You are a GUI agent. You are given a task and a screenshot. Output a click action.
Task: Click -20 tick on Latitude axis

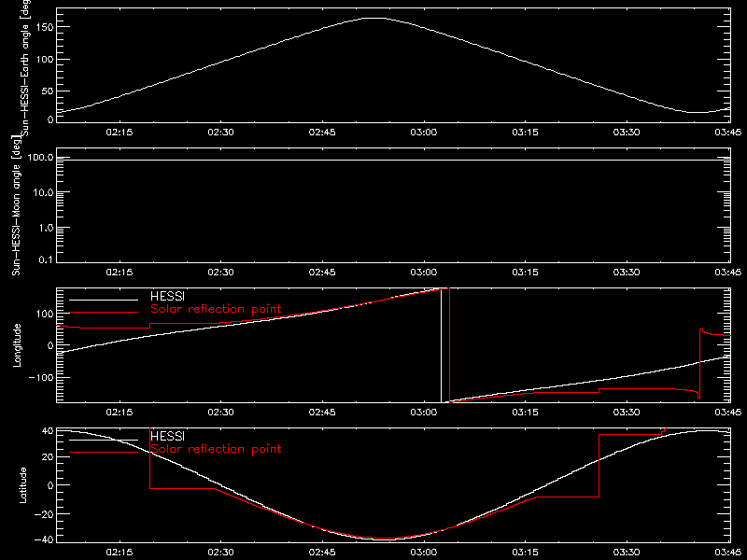(x=44, y=514)
